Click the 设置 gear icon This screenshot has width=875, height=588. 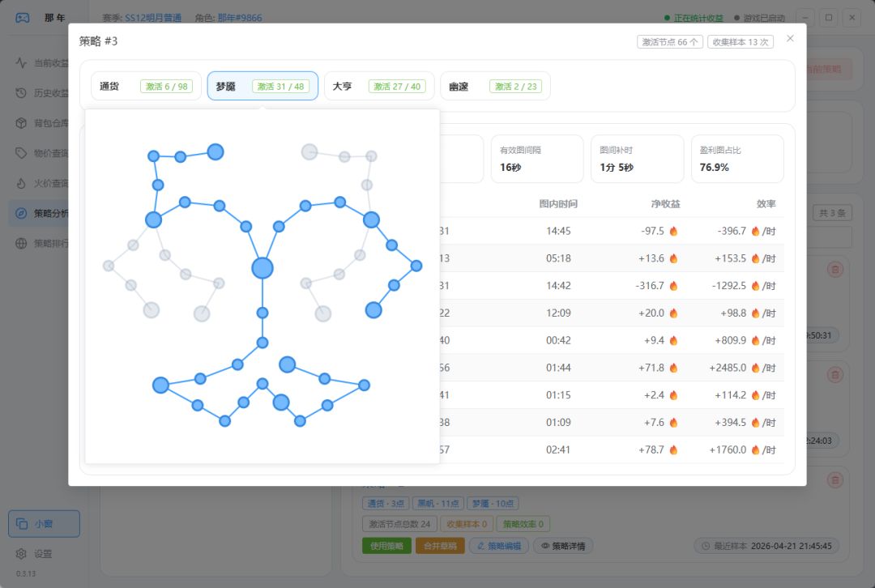click(x=22, y=554)
